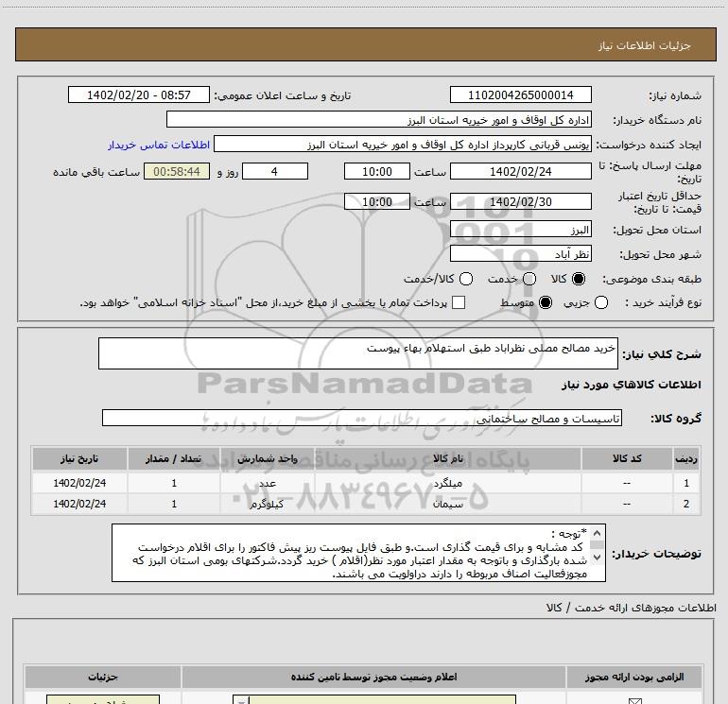728x704 pixels.
Task: Click the response deadline time field 10:00
Action: tap(377, 171)
